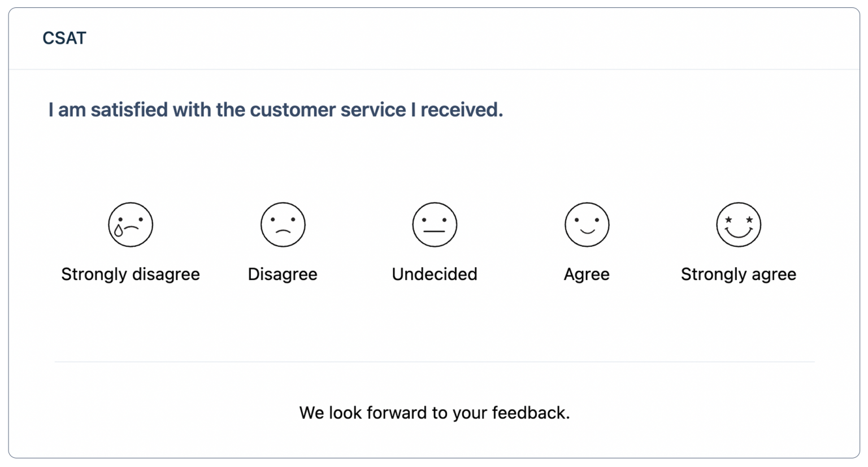Click the divider line above the footer
This screenshot has height=467, width=868.
coord(434,360)
